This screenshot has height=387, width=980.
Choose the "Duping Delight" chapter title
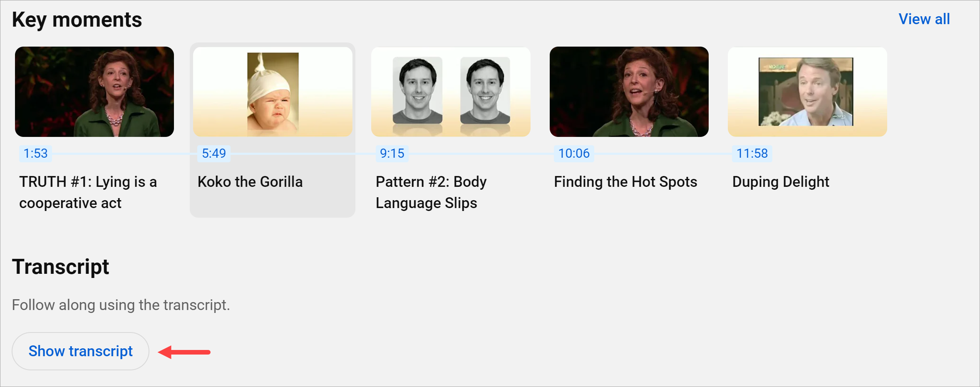coord(781,182)
